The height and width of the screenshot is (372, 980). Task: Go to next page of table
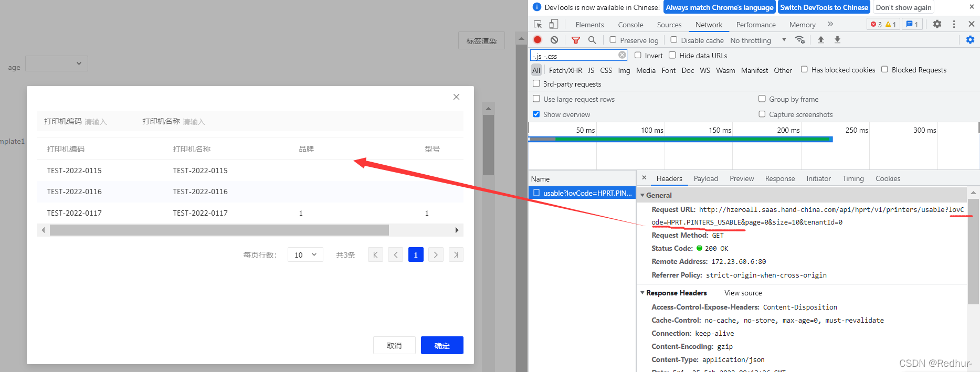(x=436, y=255)
